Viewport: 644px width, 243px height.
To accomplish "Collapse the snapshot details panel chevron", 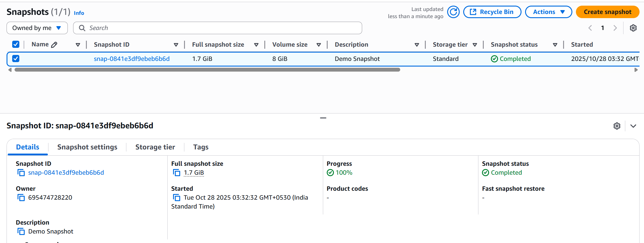I will [x=633, y=126].
